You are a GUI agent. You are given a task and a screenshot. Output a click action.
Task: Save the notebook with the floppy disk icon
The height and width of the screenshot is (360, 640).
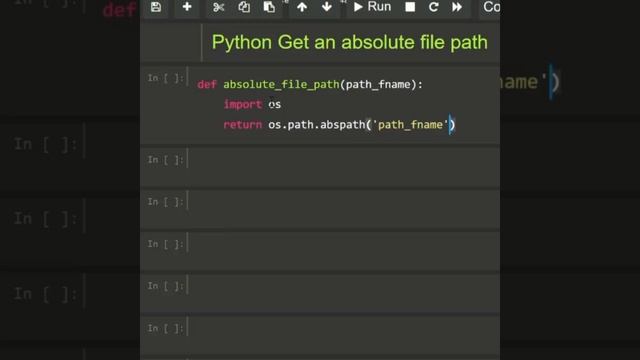156,7
